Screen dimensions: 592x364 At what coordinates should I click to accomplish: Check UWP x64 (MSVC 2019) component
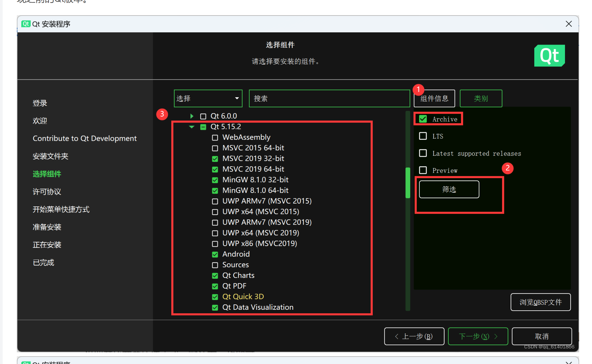(215, 233)
